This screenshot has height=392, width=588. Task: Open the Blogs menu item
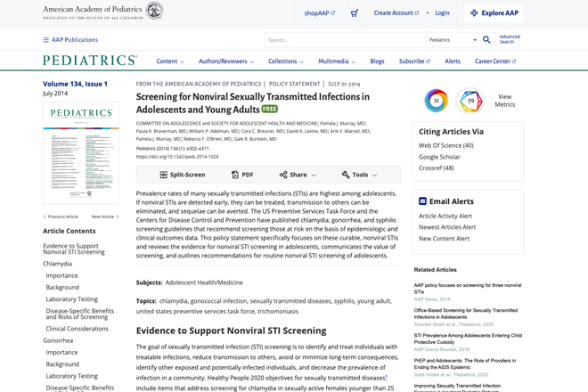click(x=377, y=61)
